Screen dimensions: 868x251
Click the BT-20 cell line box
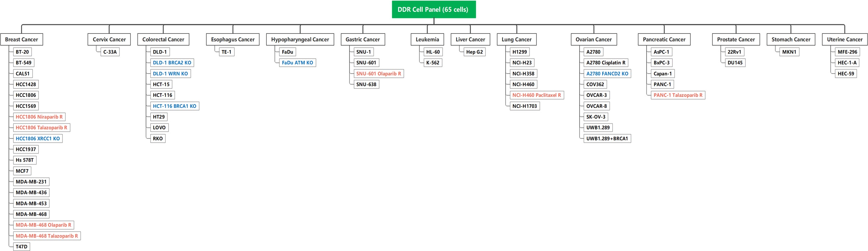22,52
